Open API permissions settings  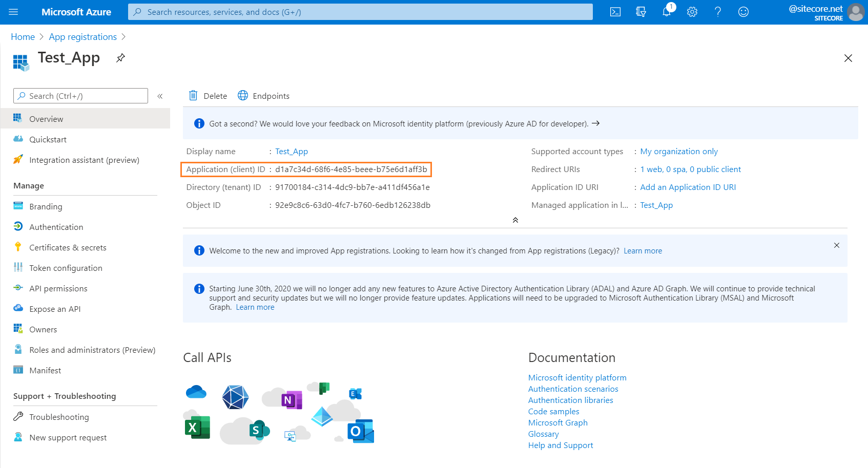pyautogui.click(x=58, y=288)
